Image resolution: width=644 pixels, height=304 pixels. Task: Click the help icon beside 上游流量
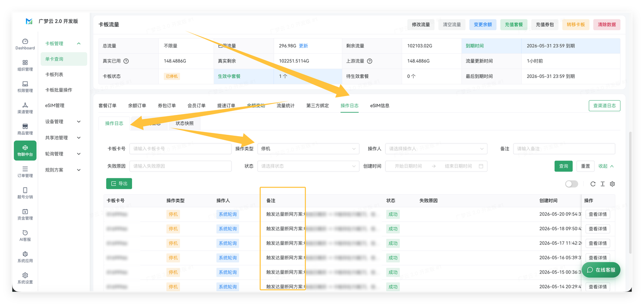click(369, 61)
